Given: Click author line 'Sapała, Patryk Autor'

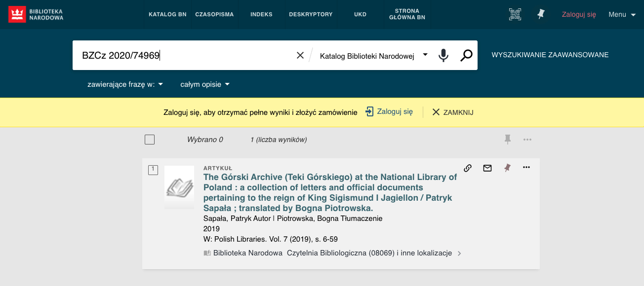Looking at the screenshot, I should 238,218.
